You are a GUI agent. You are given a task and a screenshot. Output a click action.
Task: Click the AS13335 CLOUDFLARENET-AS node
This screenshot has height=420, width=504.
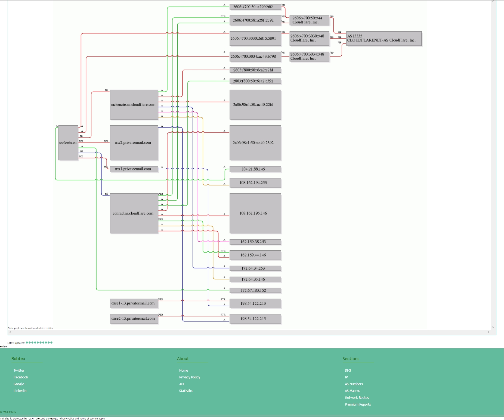pyautogui.click(x=384, y=38)
